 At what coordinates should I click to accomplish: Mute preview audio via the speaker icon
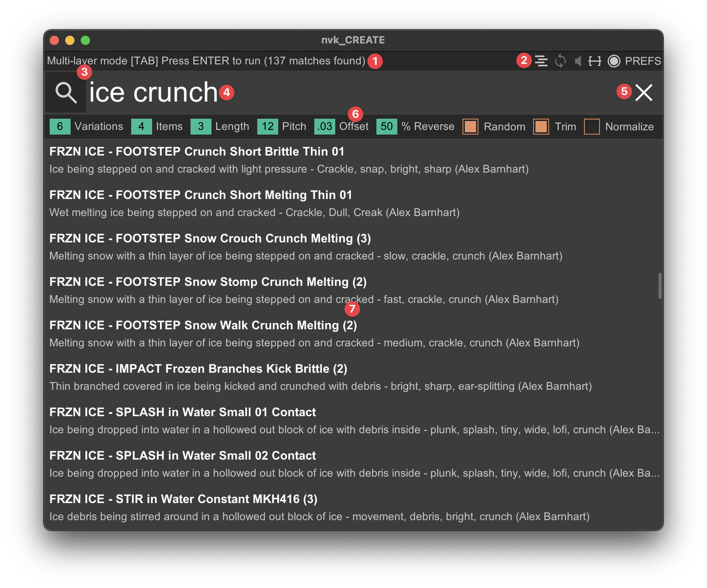tap(578, 61)
